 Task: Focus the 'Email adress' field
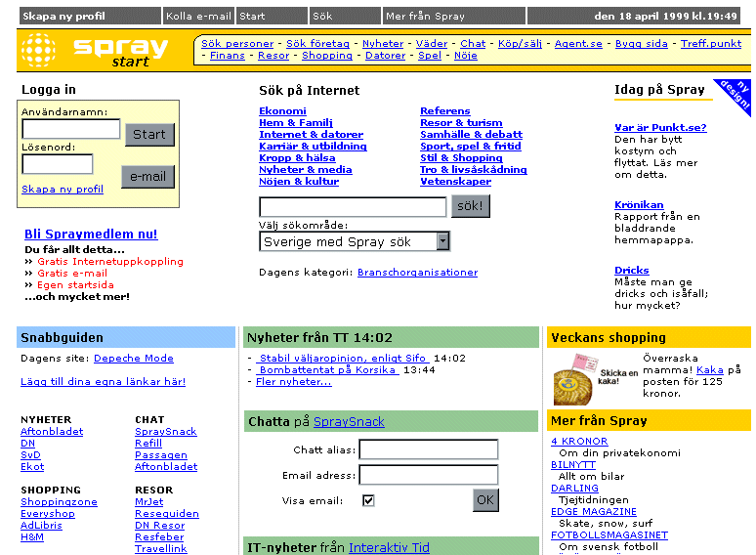tap(429, 475)
